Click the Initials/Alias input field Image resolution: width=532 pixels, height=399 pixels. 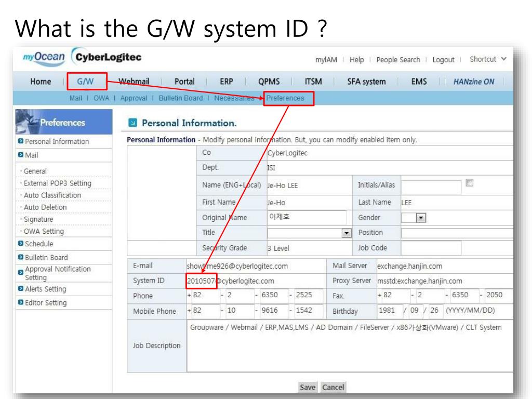coord(431,187)
